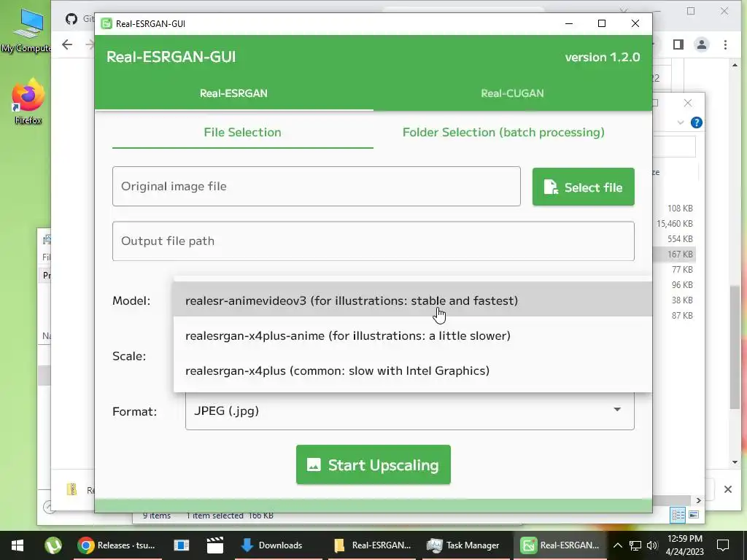Select the file sized 108 KB
Image resolution: width=747 pixels, height=560 pixels.
(680, 209)
